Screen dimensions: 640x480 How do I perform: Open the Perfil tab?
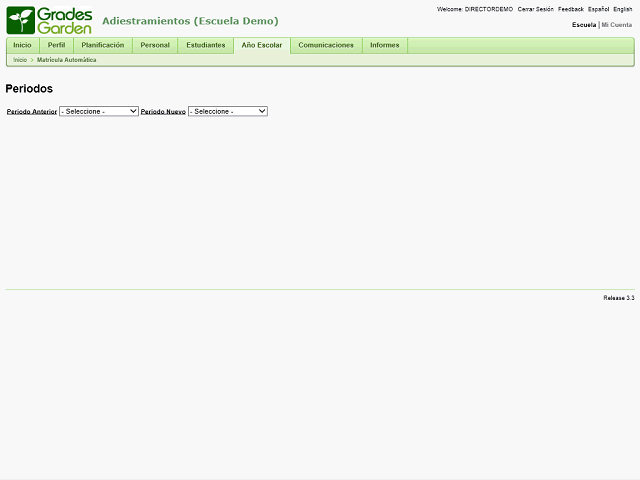coord(56,45)
